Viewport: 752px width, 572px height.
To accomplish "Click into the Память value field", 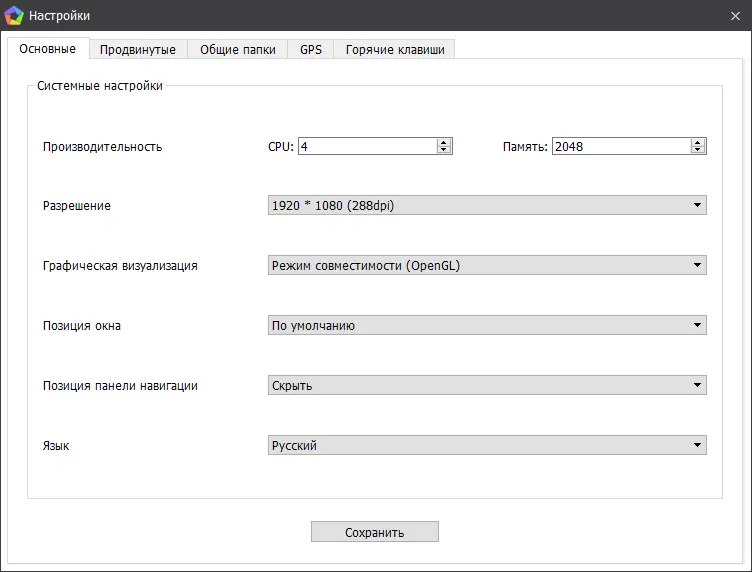I will pyautogui.click(x=622, y=146).
